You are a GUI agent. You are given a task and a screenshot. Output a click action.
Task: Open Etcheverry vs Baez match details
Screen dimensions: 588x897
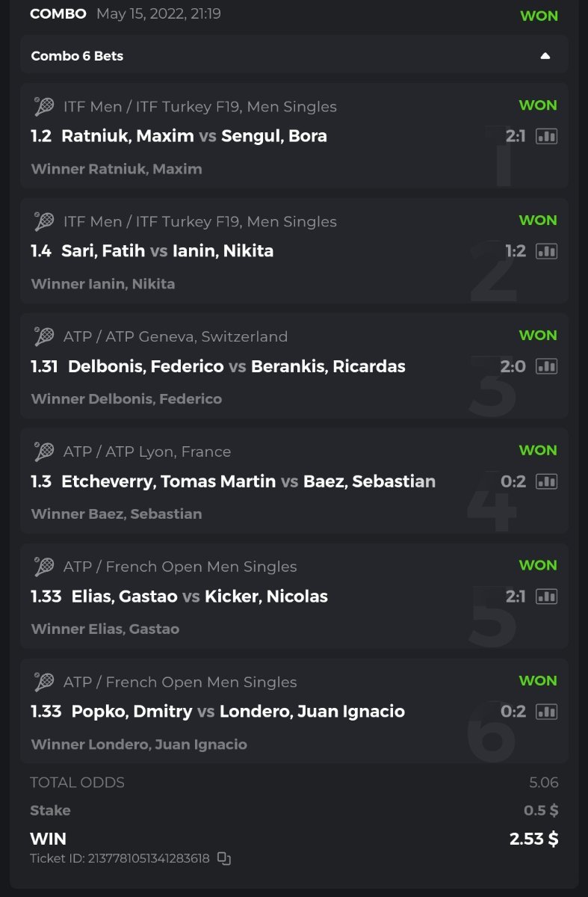(x=248, y=481)
